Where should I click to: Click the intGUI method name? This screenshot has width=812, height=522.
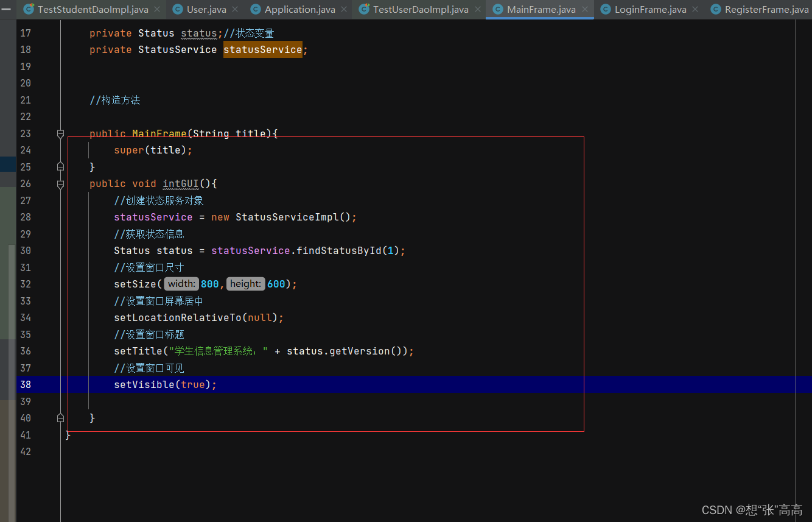tap(181, 183)
